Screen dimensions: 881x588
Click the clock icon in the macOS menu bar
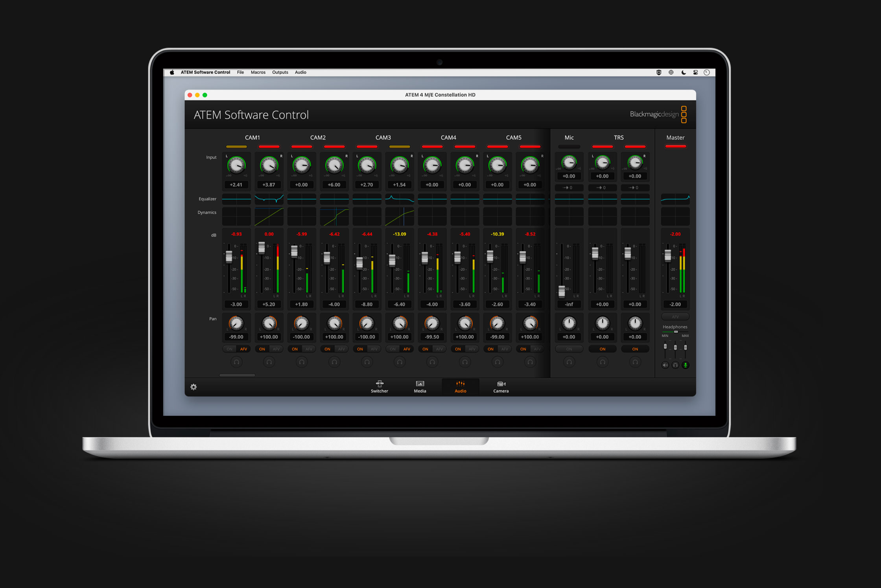point(707,72)
